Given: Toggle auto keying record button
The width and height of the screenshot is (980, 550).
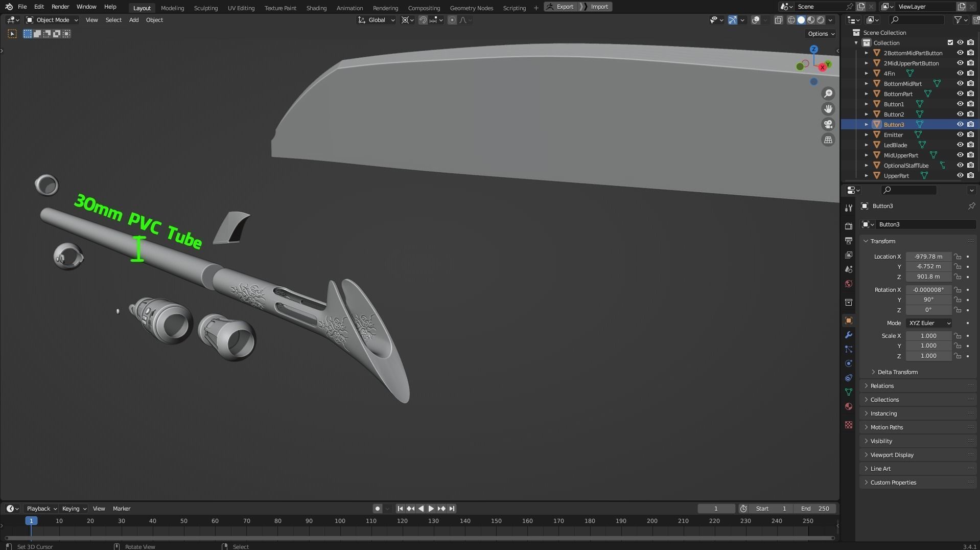Looking at the screenshot, I should click(377, 509).
